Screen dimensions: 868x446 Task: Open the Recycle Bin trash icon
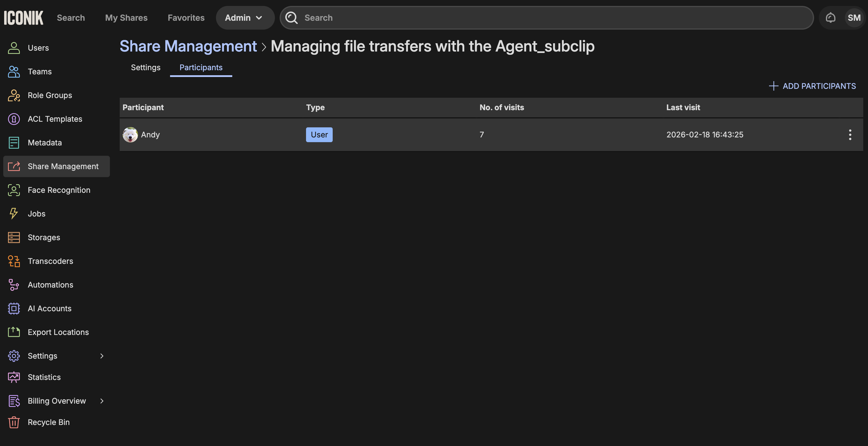tap(14, 422)
